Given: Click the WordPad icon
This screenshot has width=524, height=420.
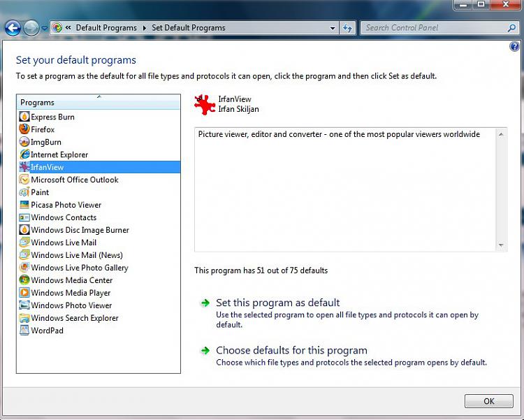Looking at the screenshot, I should pos(24,331).
